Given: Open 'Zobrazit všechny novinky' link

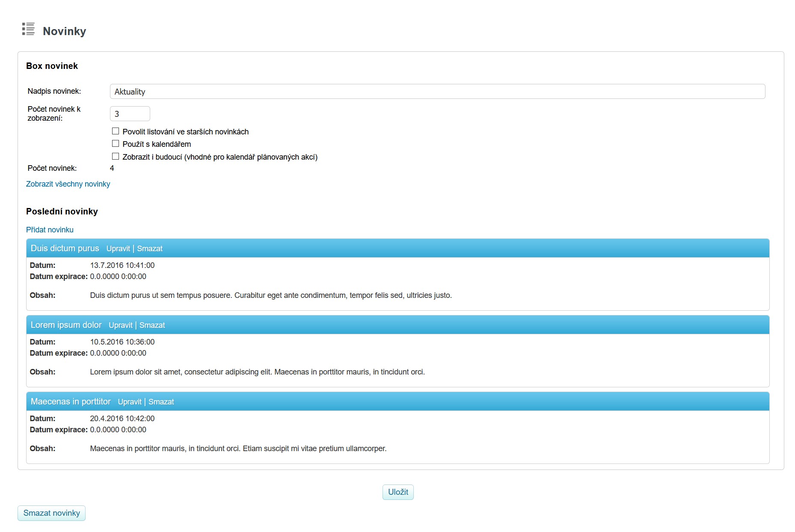Looking at the screenshot, I should 68,184.
